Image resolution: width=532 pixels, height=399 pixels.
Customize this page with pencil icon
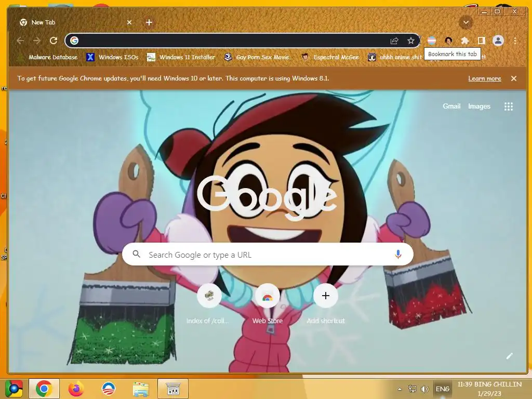click(509, 356)
